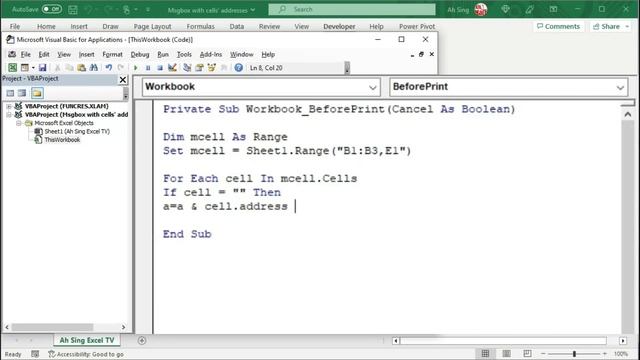The image size is (640, 360).
Task: Click the Copy icon in VBA toolbar
Action: 69,68
